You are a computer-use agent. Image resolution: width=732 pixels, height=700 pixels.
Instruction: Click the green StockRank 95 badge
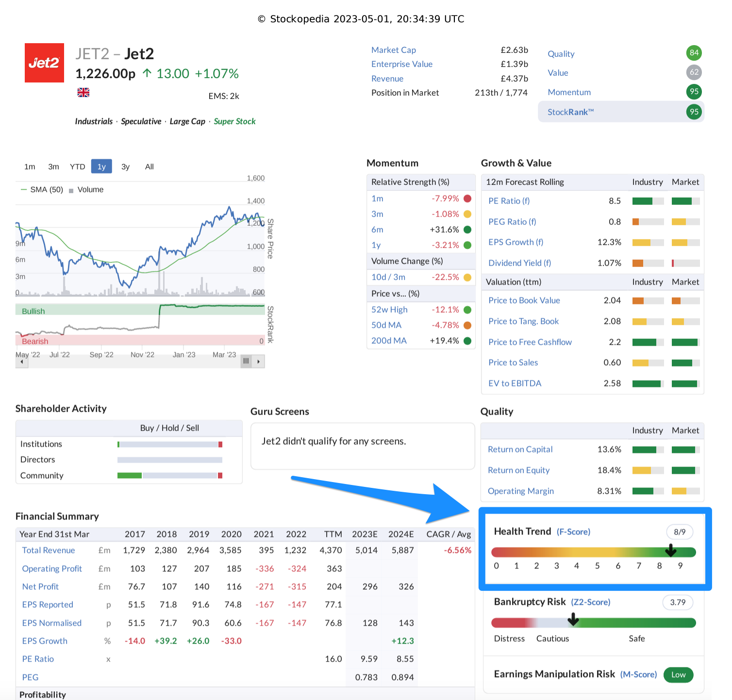click(x=694, y=112)
